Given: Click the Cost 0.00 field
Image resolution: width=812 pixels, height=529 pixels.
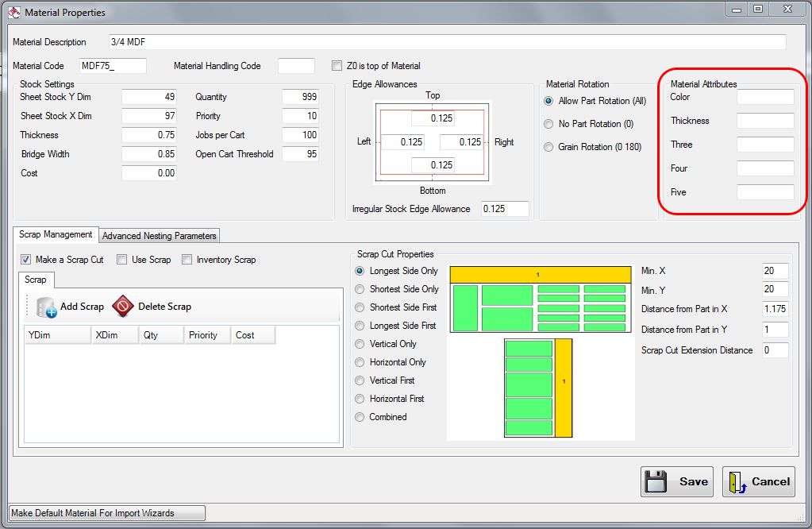Looking at the screenshot, I should click(x=149, y=173).
